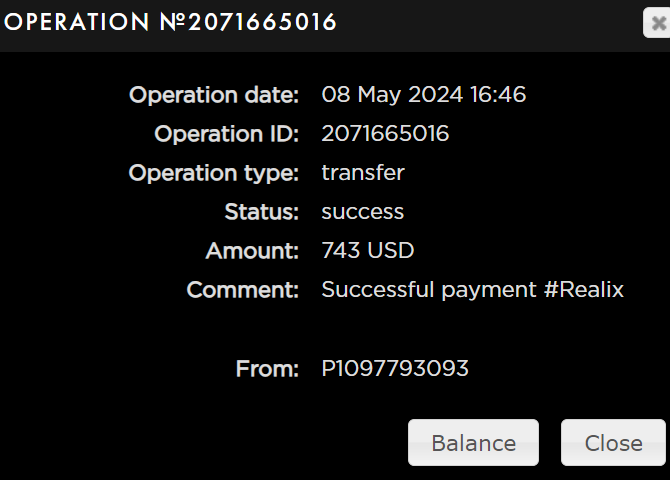Select the Operation ID value 2071665016
The image size is (670, 480).
[385, 134]
